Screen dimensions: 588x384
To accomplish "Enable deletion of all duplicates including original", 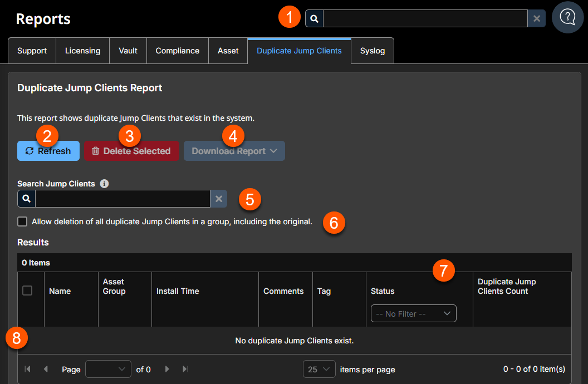I will [22, 221].
